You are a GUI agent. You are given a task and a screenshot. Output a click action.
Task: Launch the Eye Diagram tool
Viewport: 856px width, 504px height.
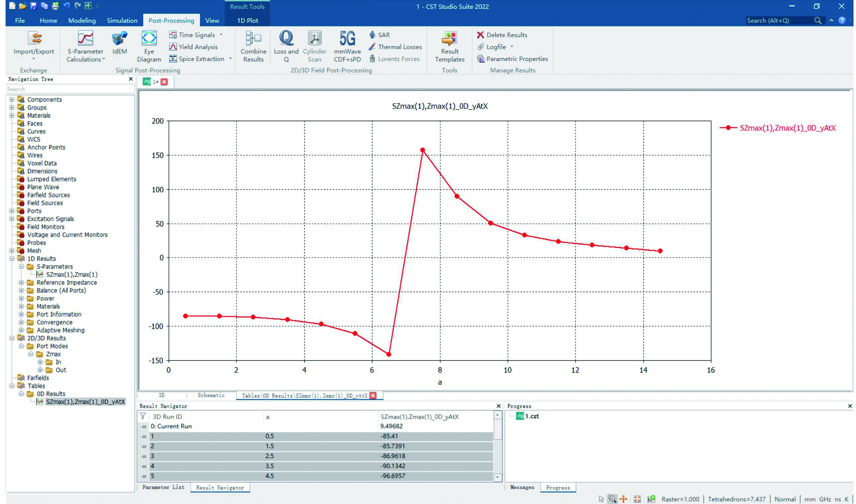[x=149, y=47]
